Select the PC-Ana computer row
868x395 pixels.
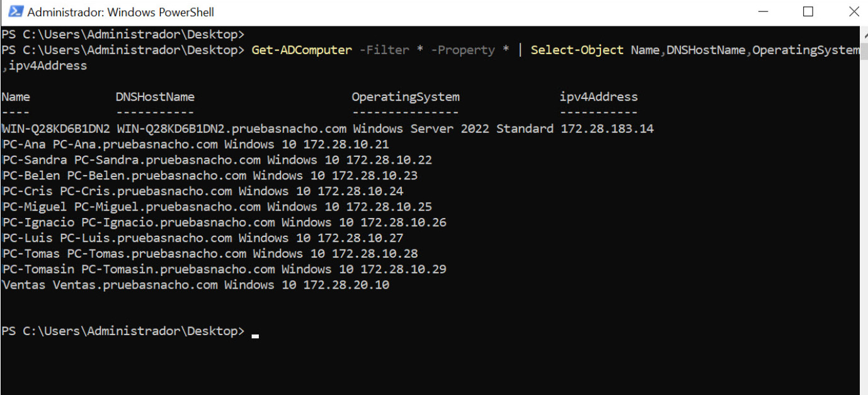(x=195, y=144)
